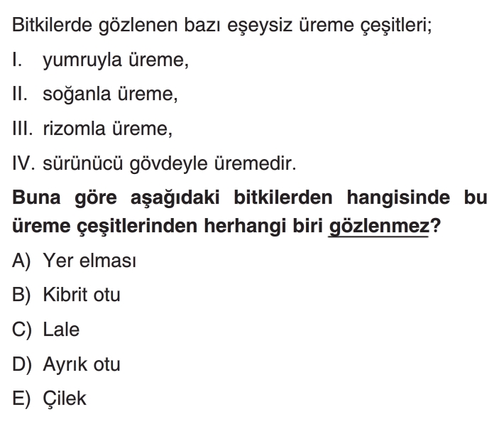Click the bold question starting Buna göre
The height and width of the screenshot is (446, 504).
(248, 212)
